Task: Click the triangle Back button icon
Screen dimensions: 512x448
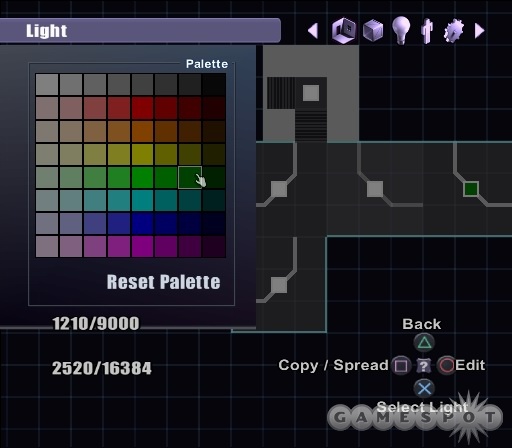Action: pyautogui.click(x=424, y=343)
